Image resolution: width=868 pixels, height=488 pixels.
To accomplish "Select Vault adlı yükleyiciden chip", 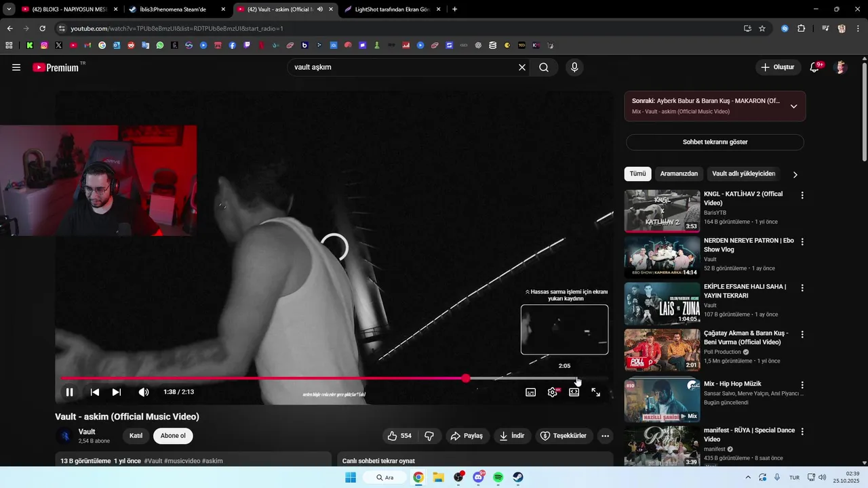I will point(743,174).
